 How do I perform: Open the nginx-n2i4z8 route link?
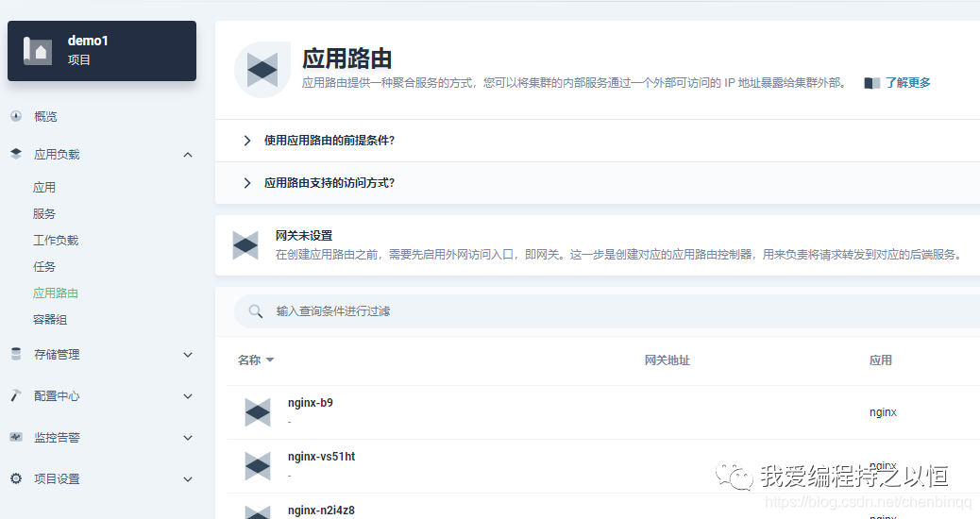(x=321, y=511)
